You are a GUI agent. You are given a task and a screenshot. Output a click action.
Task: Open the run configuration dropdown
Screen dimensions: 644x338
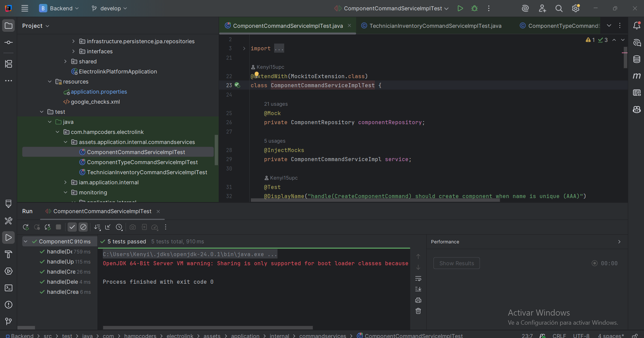click(x=392, y=9)
